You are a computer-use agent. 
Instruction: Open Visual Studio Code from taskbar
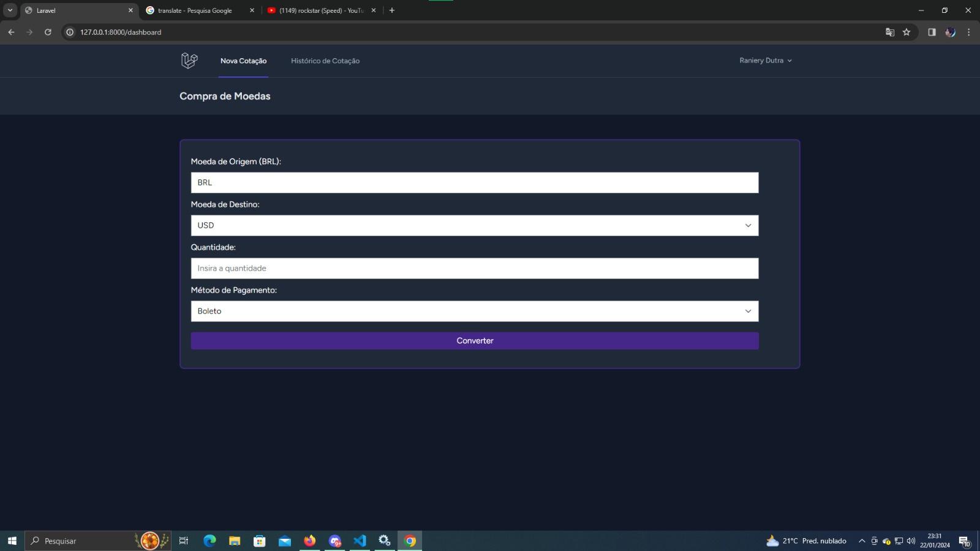click(x=360, y=541)
